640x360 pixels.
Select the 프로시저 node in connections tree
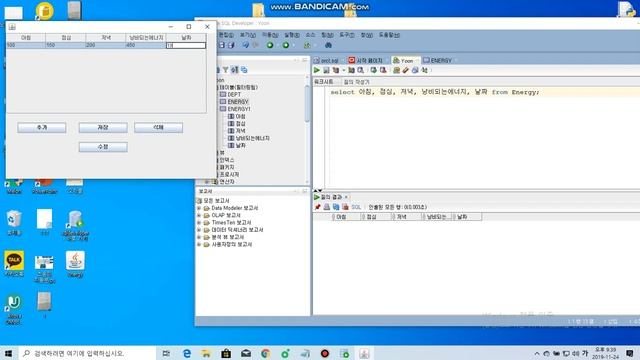click(x=229, y=174)
